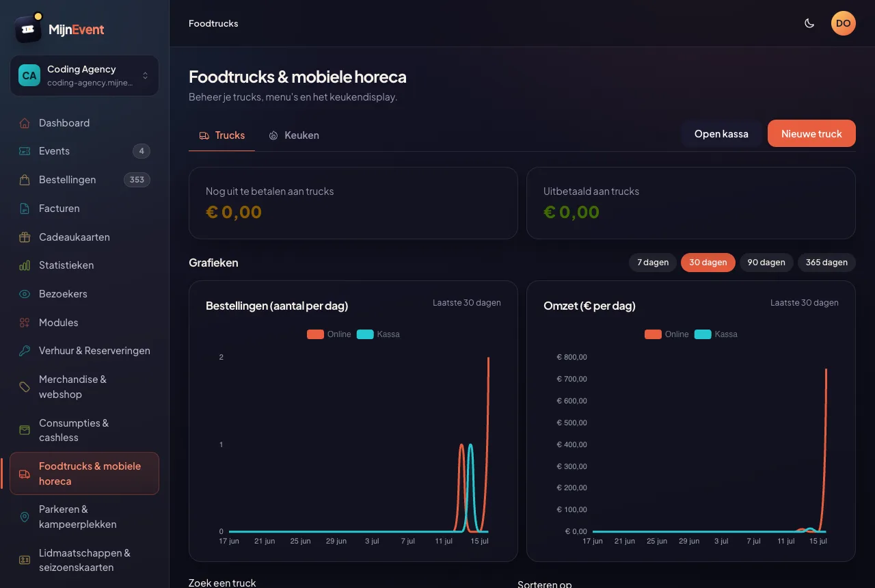Toggle dark mode moon icon
Screen dimensions: 875x588
click(x=809, y=23)
